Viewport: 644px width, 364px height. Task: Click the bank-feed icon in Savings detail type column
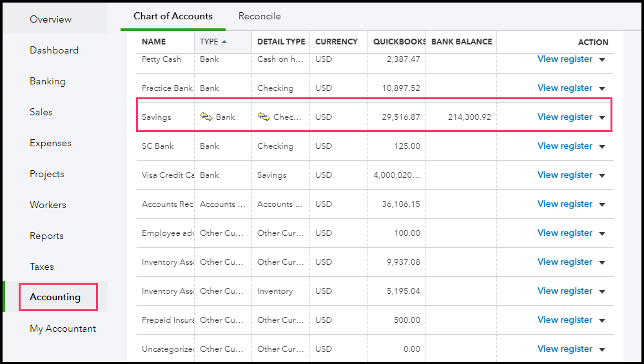[264, 117]
